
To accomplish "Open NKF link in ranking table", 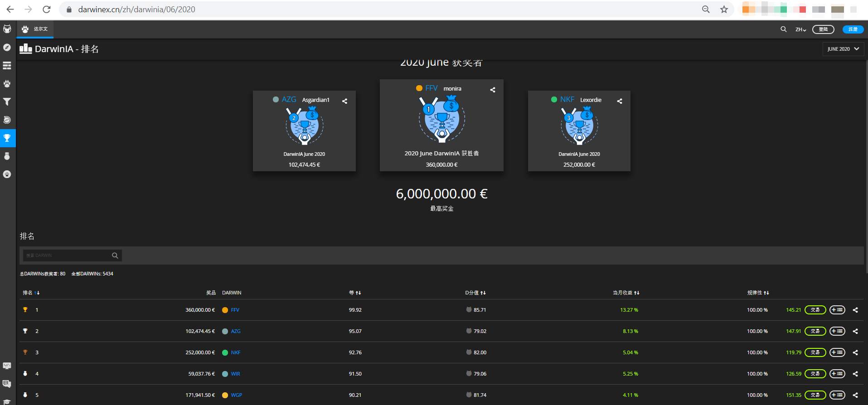I will coord(236,352).
